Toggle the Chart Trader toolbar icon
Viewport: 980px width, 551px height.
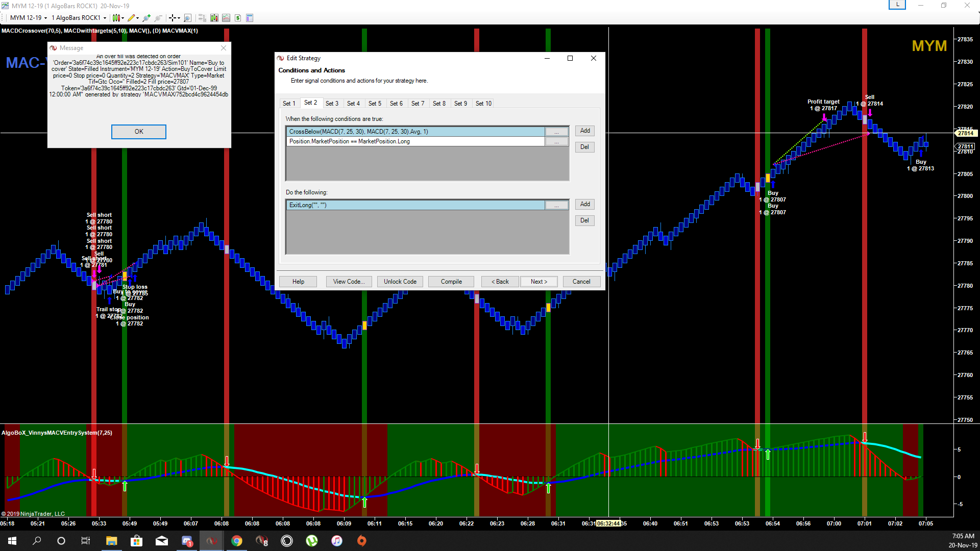[x=202, y=18]
